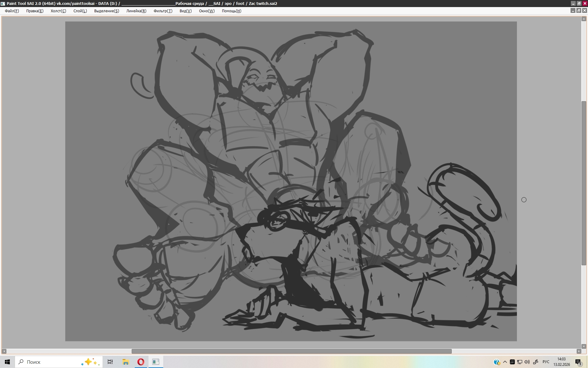Open the volume tray icon
588x368 pixels.
pyautogui.click(x=527, y=362)
